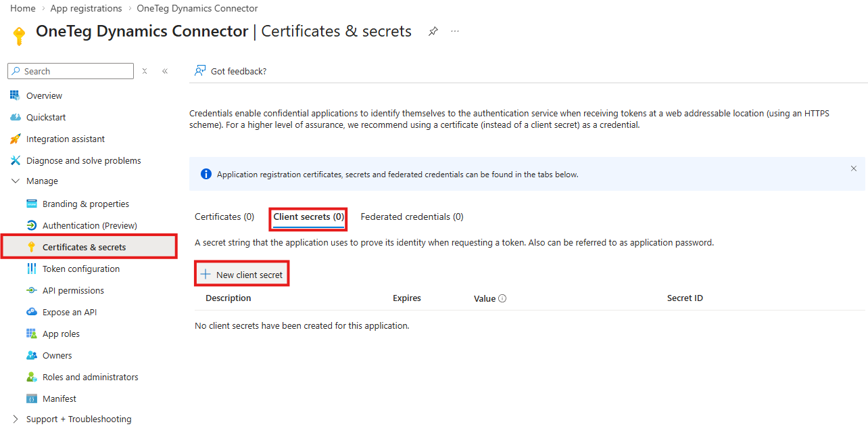Screen dimensions: 868x435
Task: Click the blue info icon in banner
Action: tap(206, 174)
